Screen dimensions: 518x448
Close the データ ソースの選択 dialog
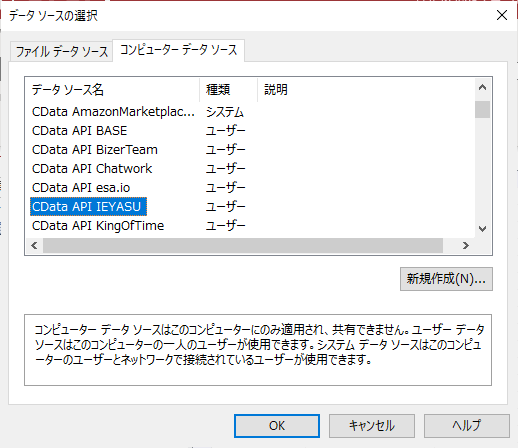coord(502,15)
